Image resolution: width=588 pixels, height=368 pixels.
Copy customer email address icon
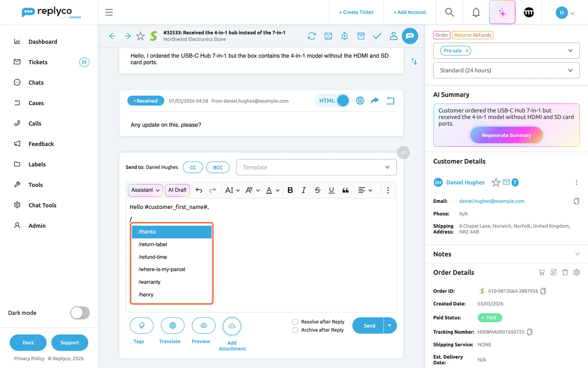point(577,201)
